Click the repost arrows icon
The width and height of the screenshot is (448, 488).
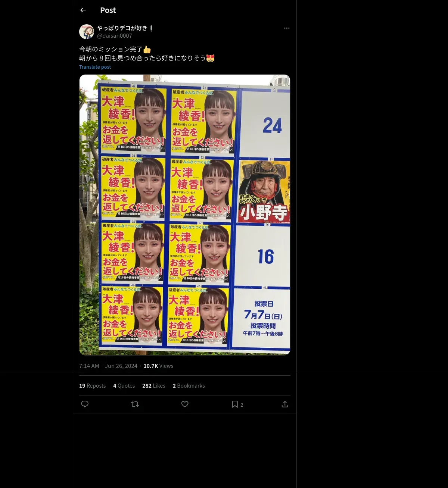[x=135, y=404]
